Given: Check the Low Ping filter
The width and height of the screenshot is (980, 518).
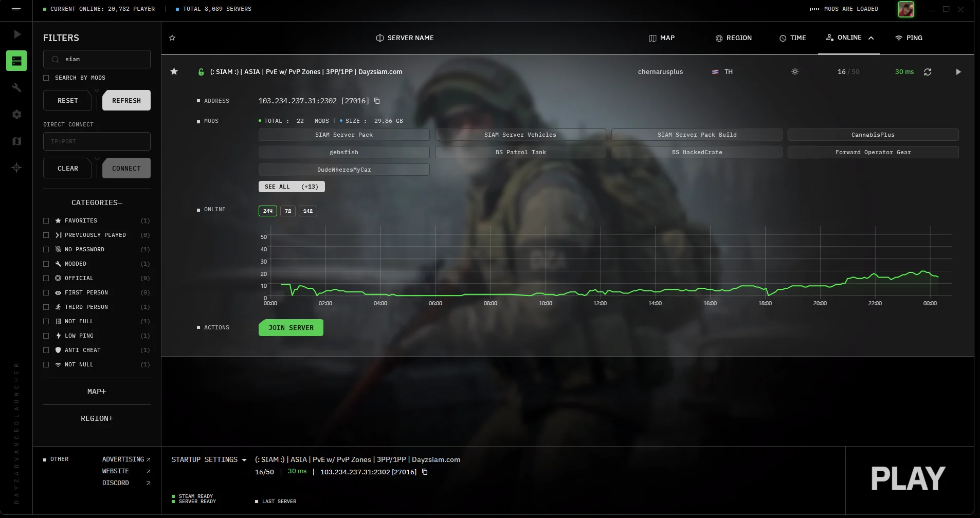Looking at the screenshot, I should click(46, 336).
